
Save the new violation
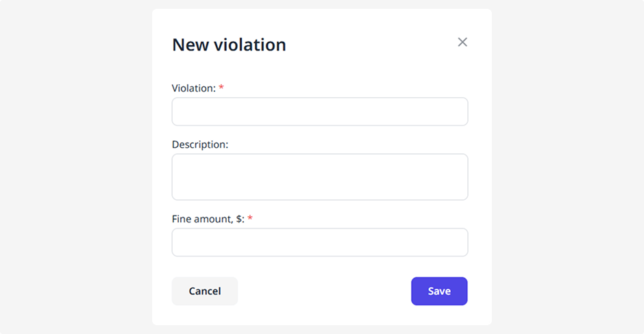(439, 291)
